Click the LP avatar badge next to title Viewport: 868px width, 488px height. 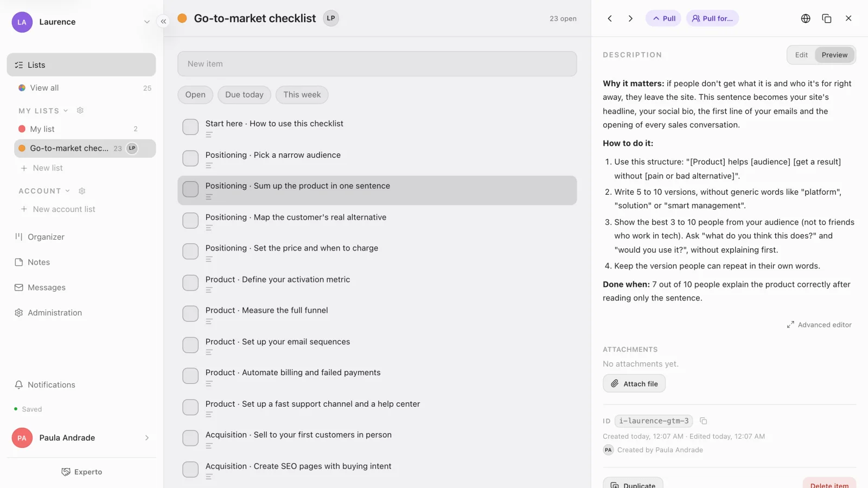pos(331,18)
